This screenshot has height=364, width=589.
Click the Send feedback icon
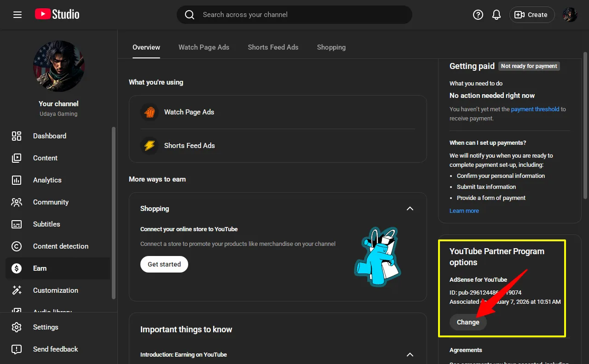click(17, 349)
